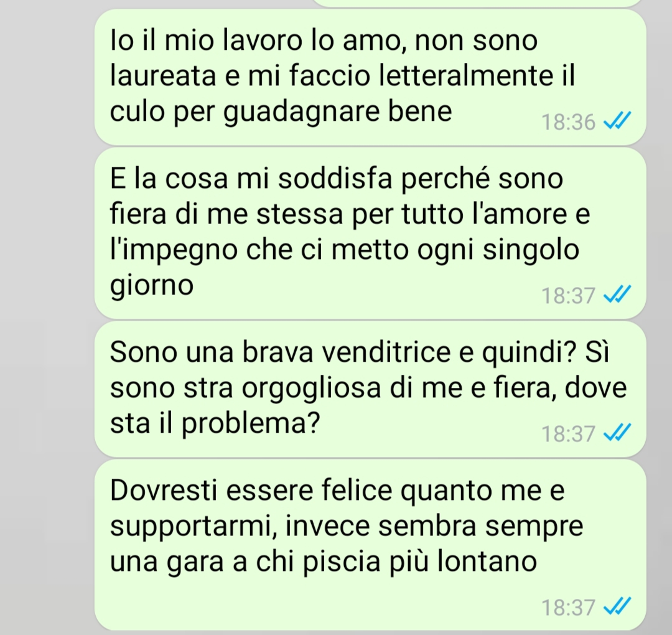
Task: Tap the blue read checkmarks on the 18:36 message
Action: (617, 121)
